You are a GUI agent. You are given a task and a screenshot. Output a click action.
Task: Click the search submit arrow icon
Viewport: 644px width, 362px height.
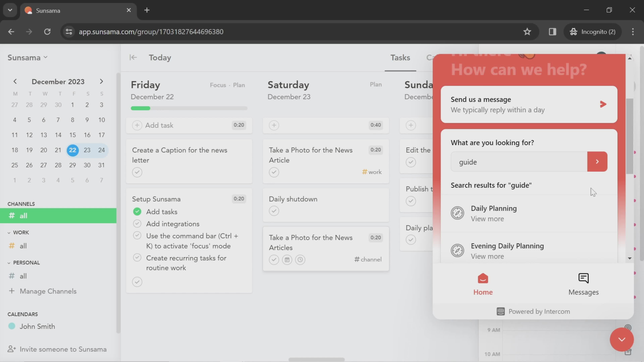pos(598,162)
